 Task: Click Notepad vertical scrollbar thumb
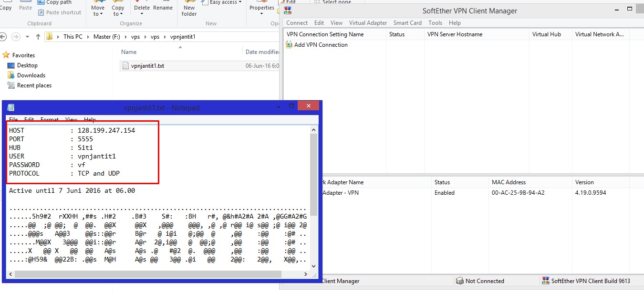point(313,174)
